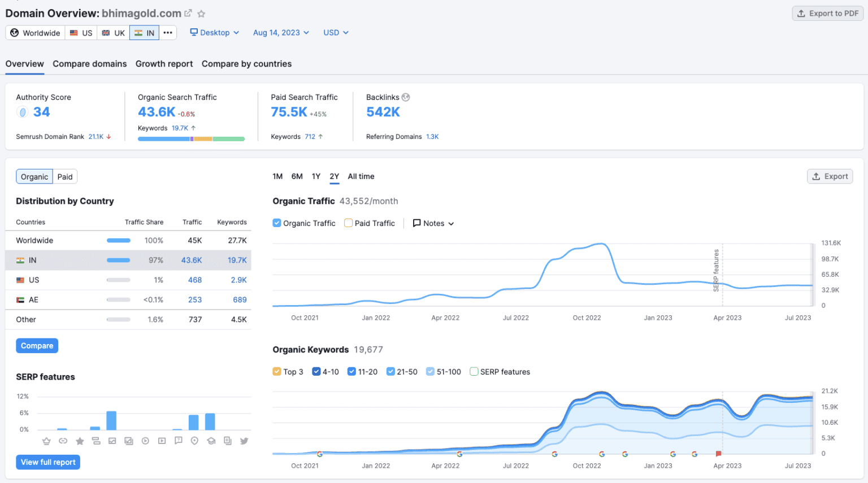Click the image pack SERP icon
The image size is (868, 483).
coord(129,441)
